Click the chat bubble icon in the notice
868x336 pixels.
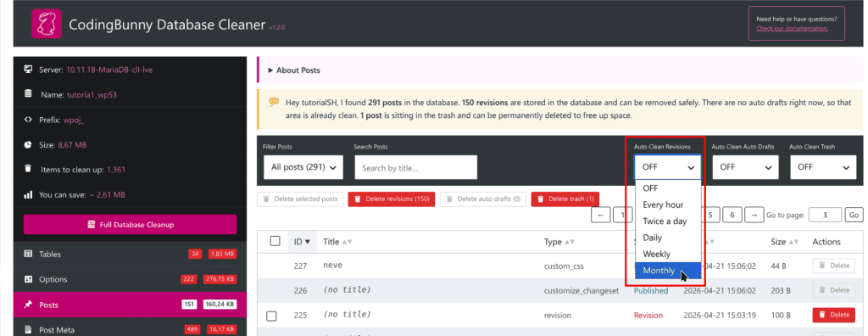(x=274, y=102)
